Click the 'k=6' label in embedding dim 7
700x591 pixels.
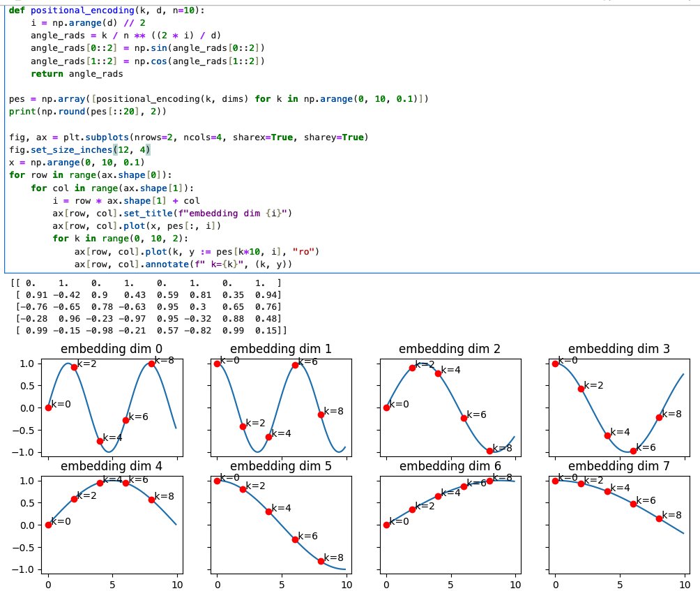[646, 500]
